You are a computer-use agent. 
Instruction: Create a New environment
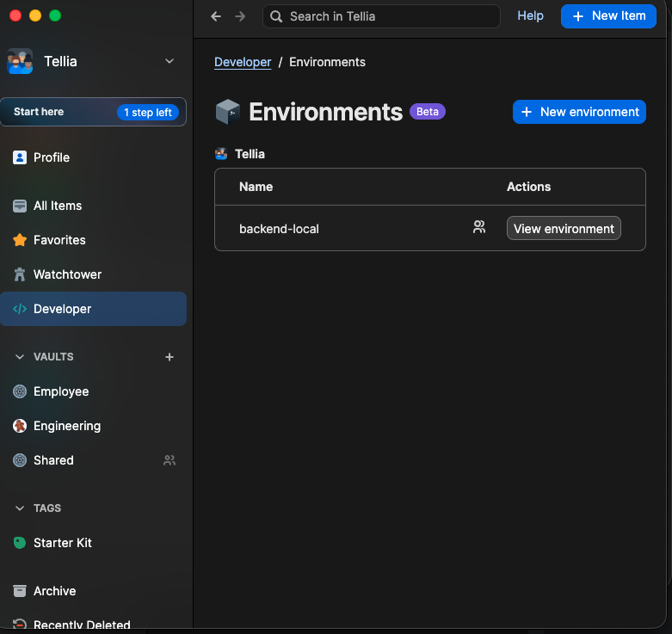click(x=579, y=112)
